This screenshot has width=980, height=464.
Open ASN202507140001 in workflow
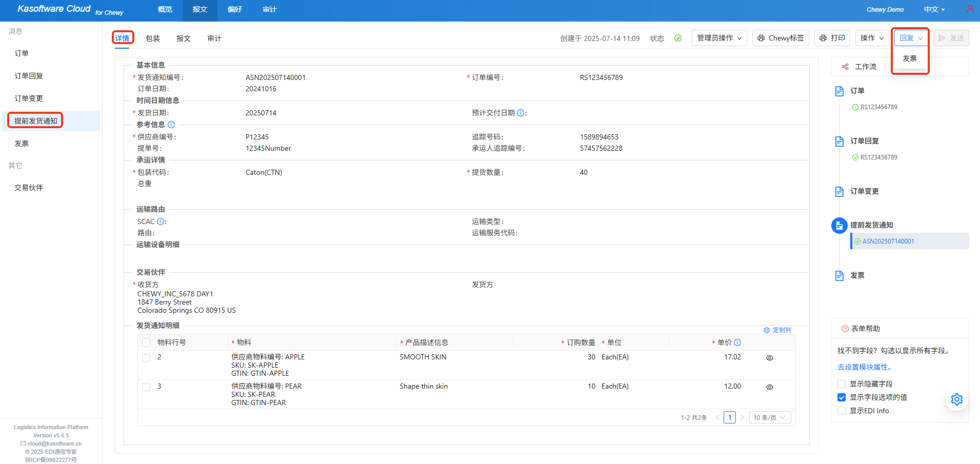click(x=888, y=241)
